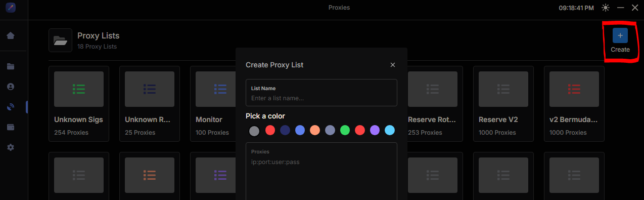Screen dimensions: 644x200
Task: Toggle light theme with sun icon
Action: (606, 8)
